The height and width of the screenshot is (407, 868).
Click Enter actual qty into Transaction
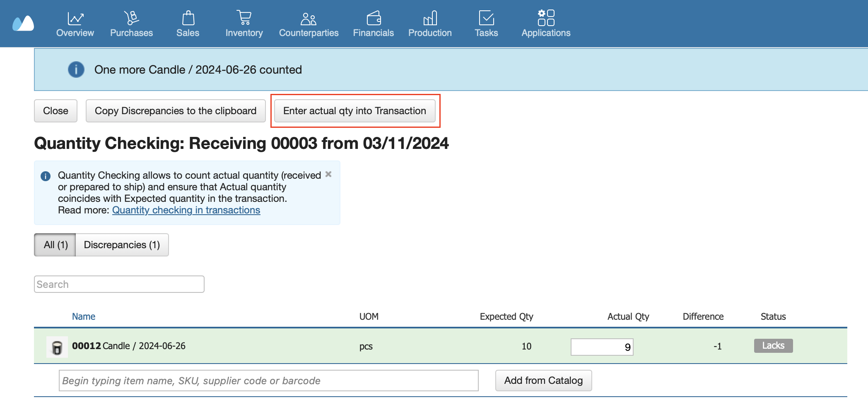(x=354, y=111)
